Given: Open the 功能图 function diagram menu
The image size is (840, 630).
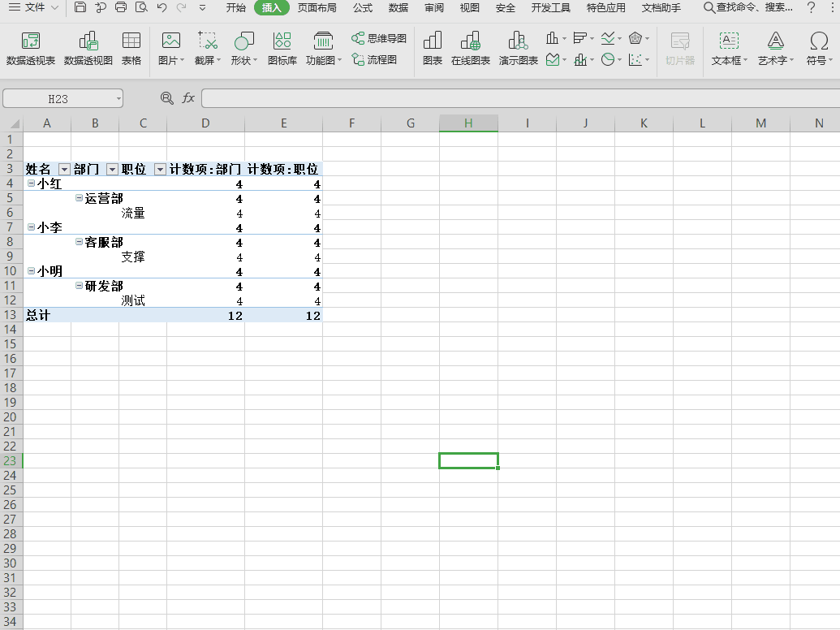Looking at the screenshot, I should pyautogui.click(x=323, y=48).
